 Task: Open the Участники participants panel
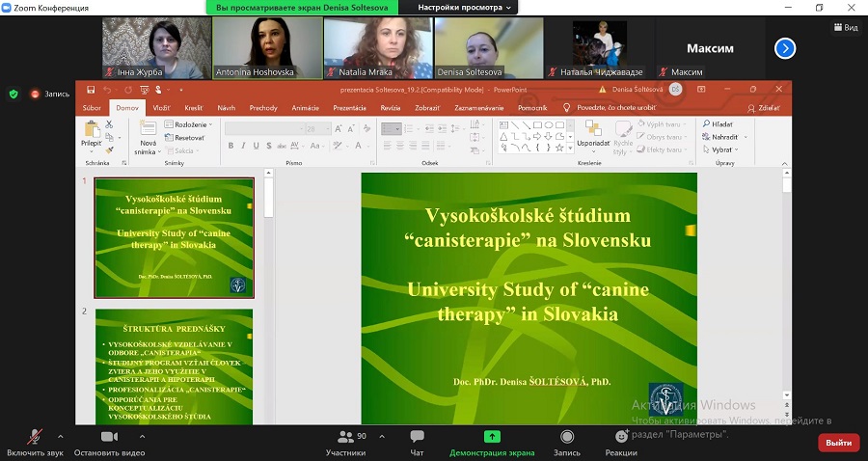coord(344,437)
